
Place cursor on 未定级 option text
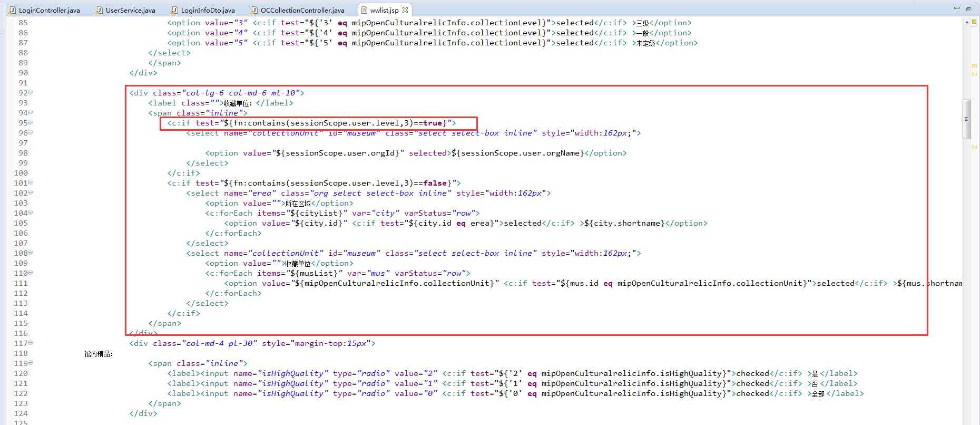pyautogui.click(x=646, y=43)
